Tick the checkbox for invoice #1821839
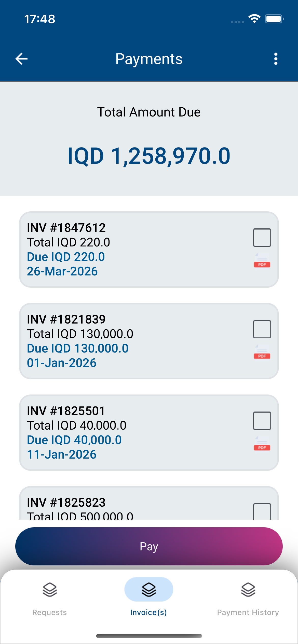This screenshot has height=644, width=298. (x=262, y=329)
